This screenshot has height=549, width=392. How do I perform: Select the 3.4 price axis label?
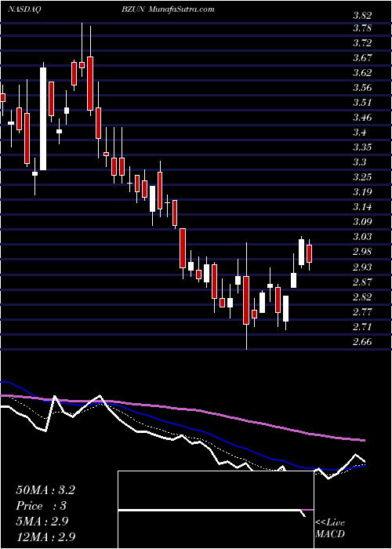pyautogui.click(x=359, y=133)
